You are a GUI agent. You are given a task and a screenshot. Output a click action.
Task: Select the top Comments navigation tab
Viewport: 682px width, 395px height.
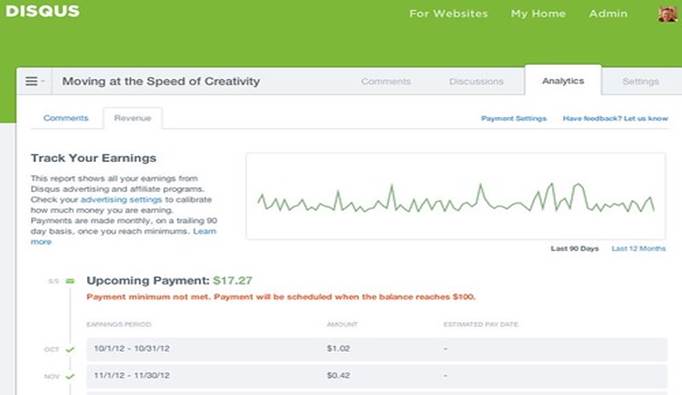pos(386,81)
